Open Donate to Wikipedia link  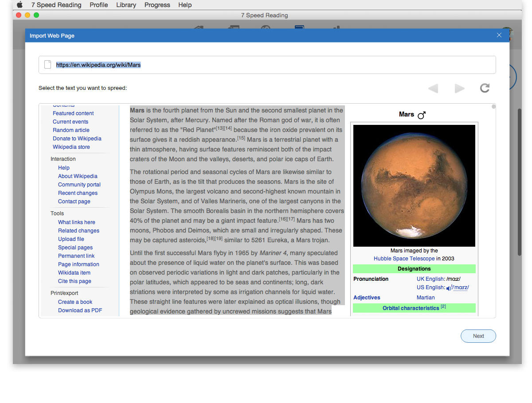pyautogui.click(x=77, y=139)
